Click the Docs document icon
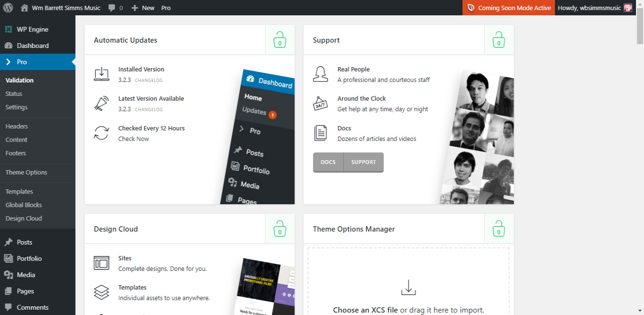This screenshot has width=644, height=315. (321, 133)
